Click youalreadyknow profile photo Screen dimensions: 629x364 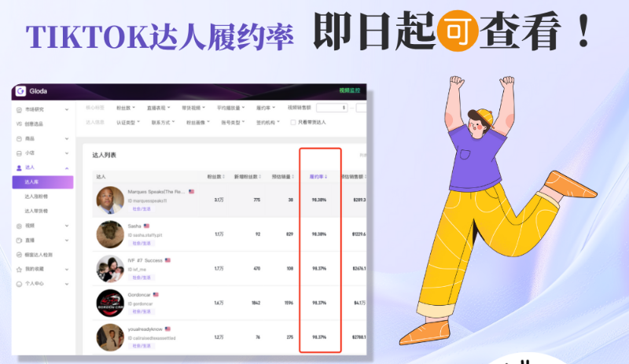(110, 337)
